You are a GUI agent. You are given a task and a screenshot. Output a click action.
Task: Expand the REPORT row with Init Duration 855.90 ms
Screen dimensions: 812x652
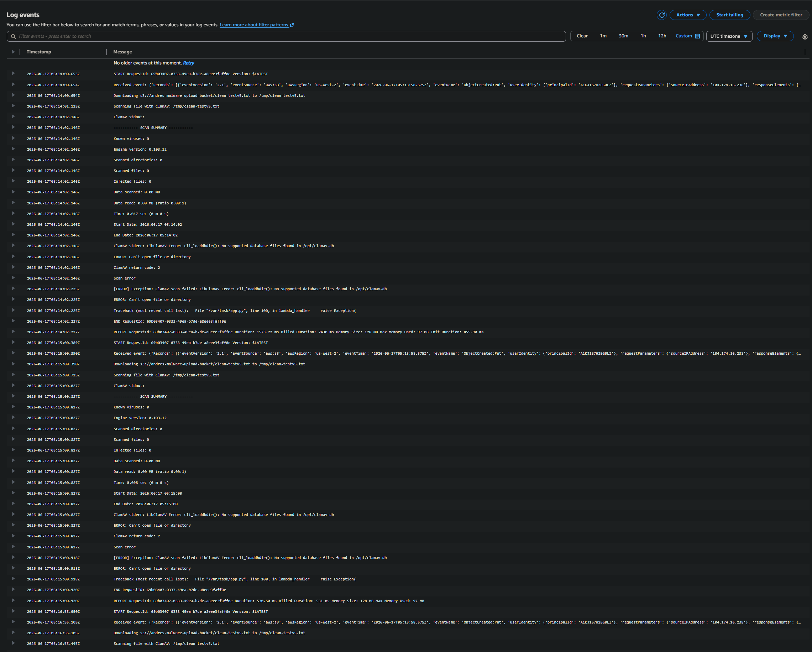click(13, 332)
